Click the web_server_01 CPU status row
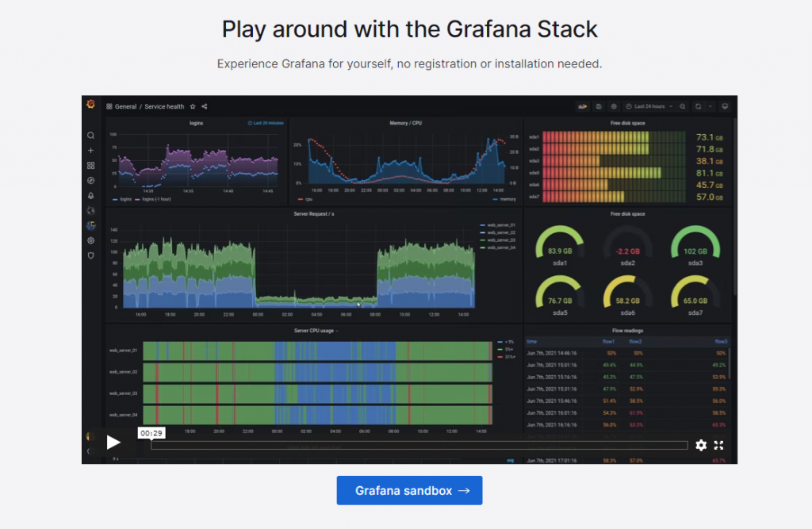 pyautogui.click(x=317, y=351)
